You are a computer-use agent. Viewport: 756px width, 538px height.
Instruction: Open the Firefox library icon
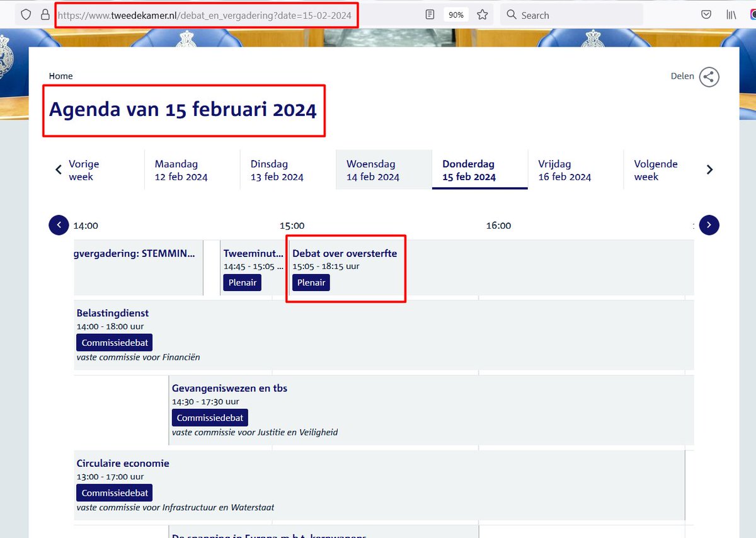pyautogui.click(x=731, y=14)
